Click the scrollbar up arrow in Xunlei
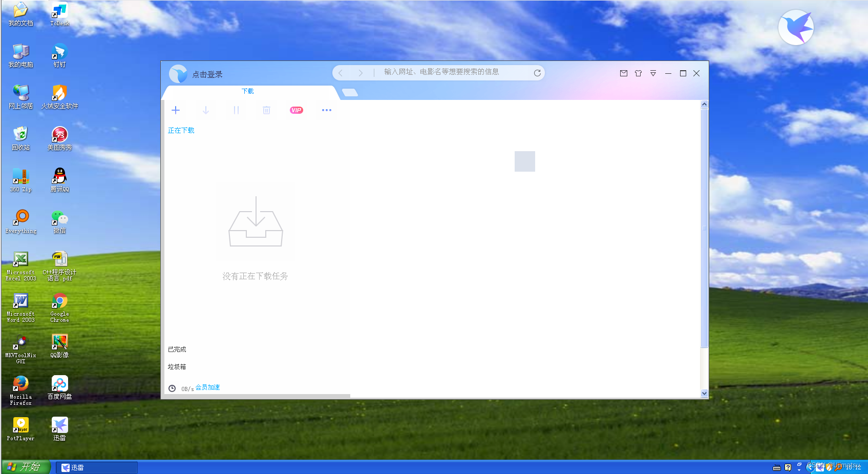Viewport: 868px width, 474px height. [704, 104]
